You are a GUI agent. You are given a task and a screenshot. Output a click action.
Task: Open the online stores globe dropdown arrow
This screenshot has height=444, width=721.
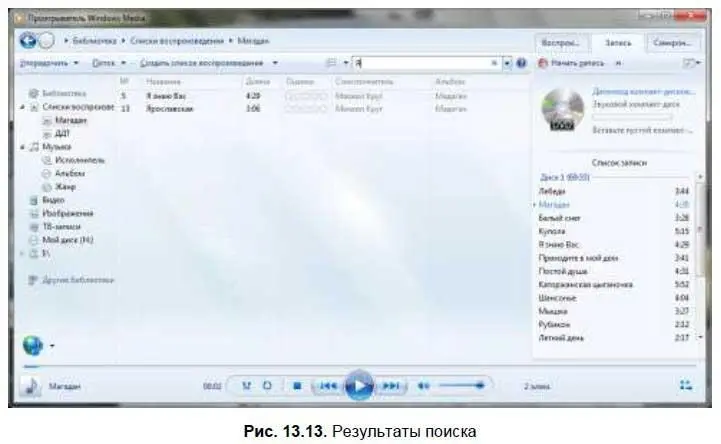52,346
